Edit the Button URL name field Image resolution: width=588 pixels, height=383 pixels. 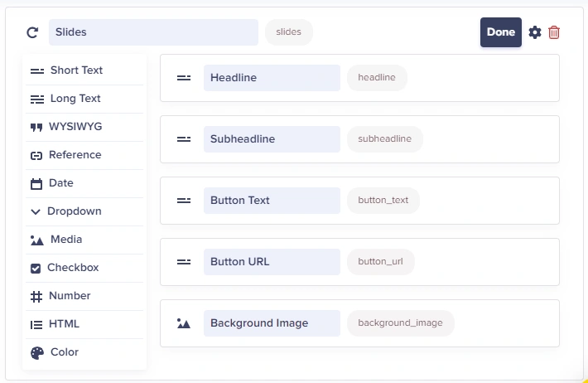pos(272,262)
